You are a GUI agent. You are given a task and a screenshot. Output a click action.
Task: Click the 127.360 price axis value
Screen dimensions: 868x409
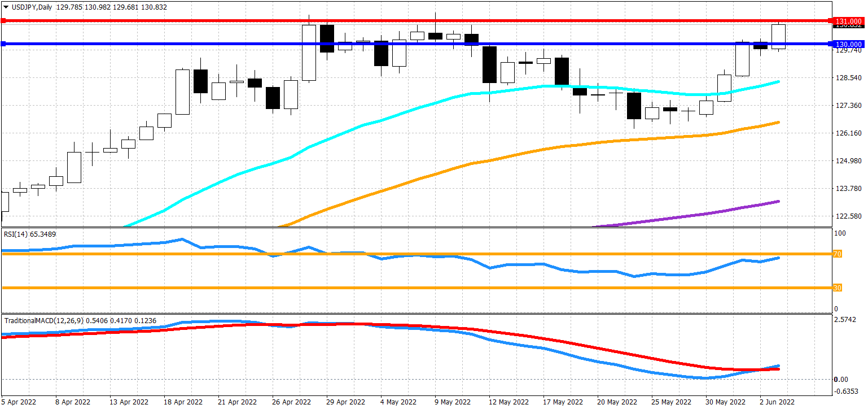pos(848,106)
